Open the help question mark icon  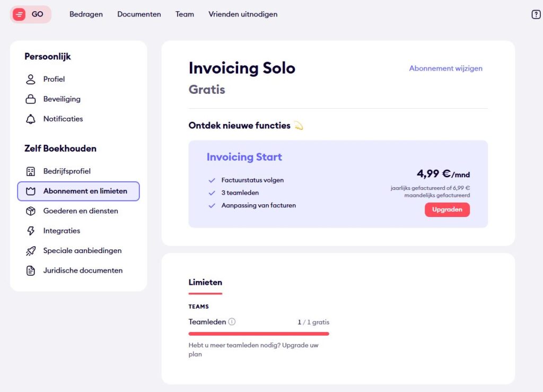click(536, 14)
